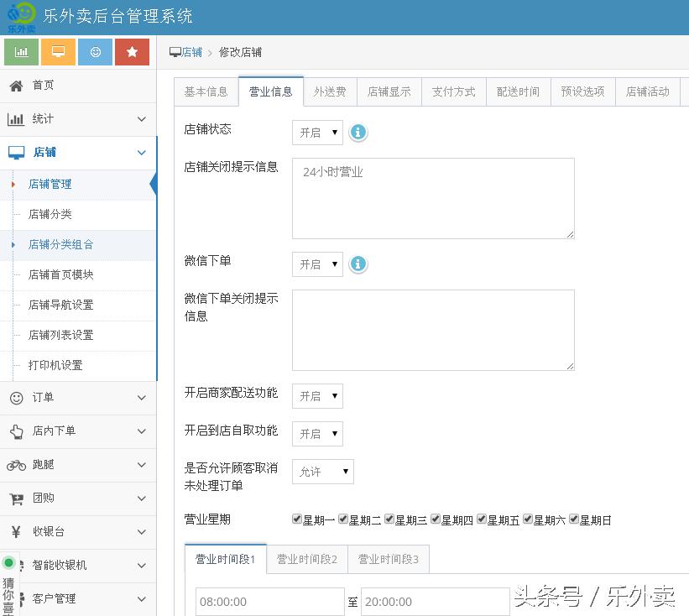Switch to the 外送费 tab

pyautogui.click(x=329, y=92)
